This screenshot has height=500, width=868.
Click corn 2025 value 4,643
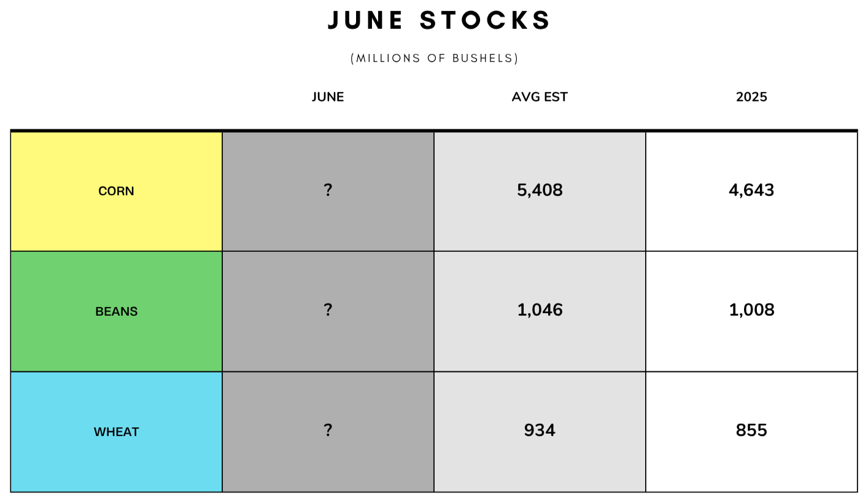pyautogui.click(x=751, y=190)
